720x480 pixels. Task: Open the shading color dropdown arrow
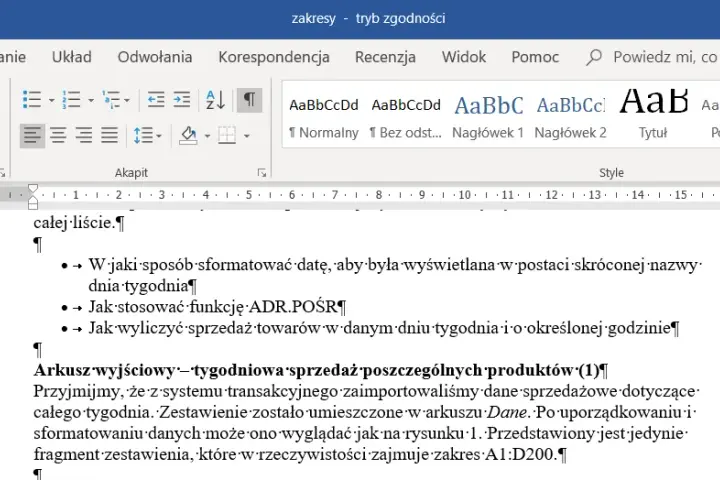207,136
